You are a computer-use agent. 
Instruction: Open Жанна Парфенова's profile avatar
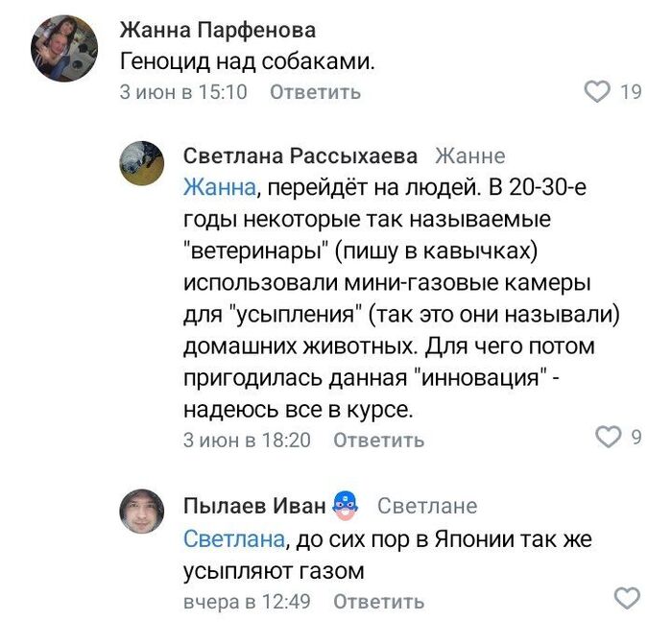pos(64,47)
